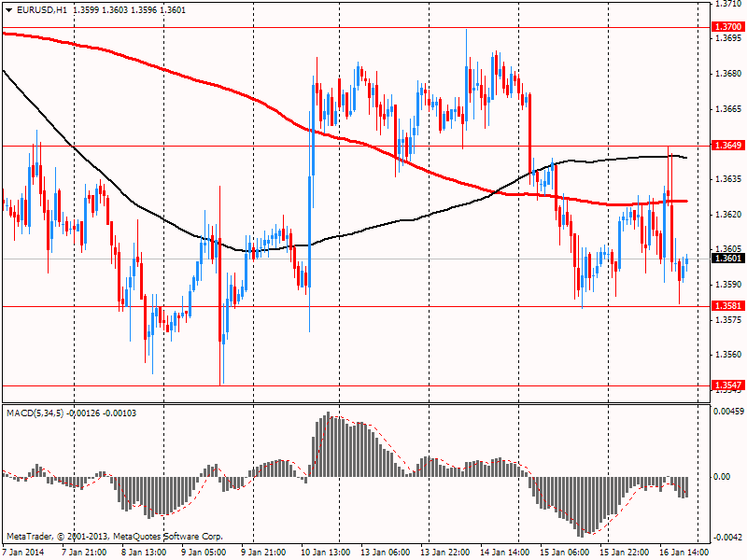
Task: Click the 1.3665 price scale value
Action: pyautogui.click(x=729, y=109)
